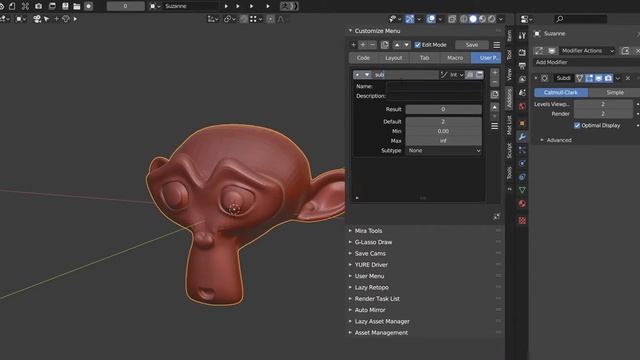The image size is (640, 360).
Task: Open the Addons sidebar tab
Action: [x=509, y=98]
